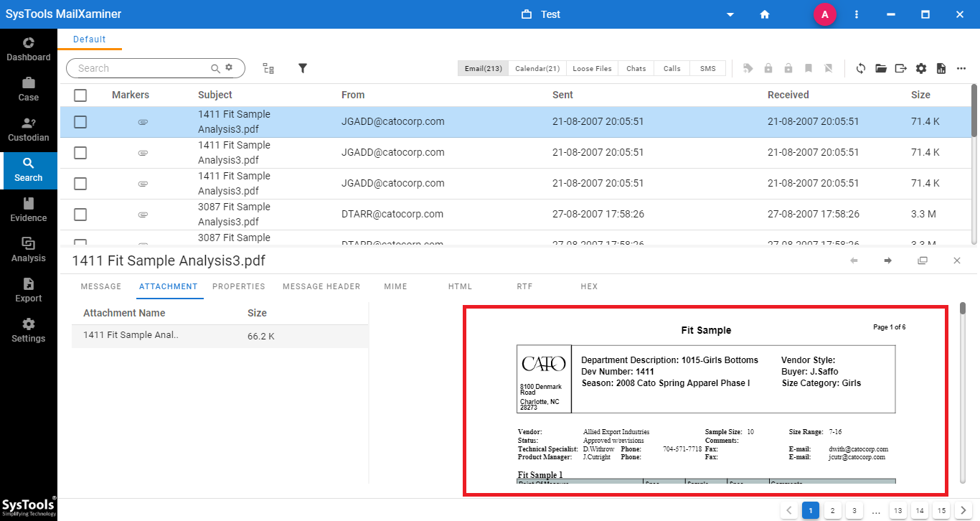Open the Export sidebar section
The image size is (980, 521).
point(29,290)
